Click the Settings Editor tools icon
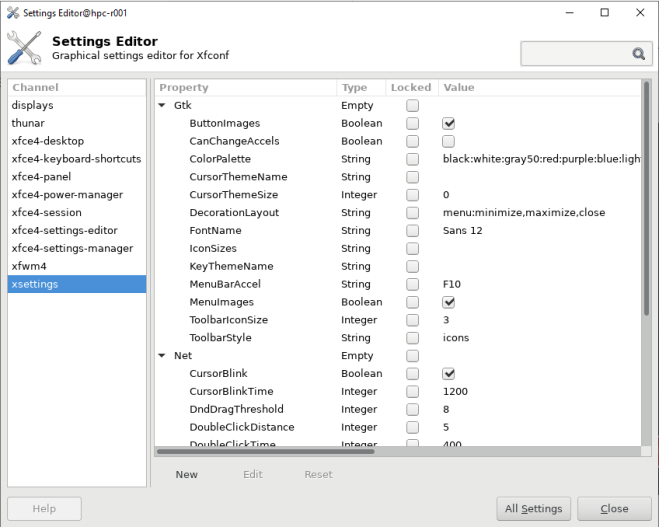659x527 pixels. tap(24, 48)
